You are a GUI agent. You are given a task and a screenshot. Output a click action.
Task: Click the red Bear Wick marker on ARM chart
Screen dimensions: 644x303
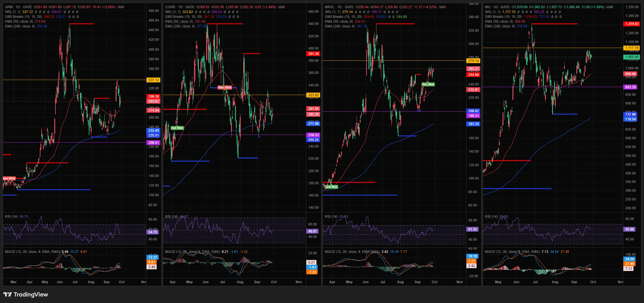[9, 178]
